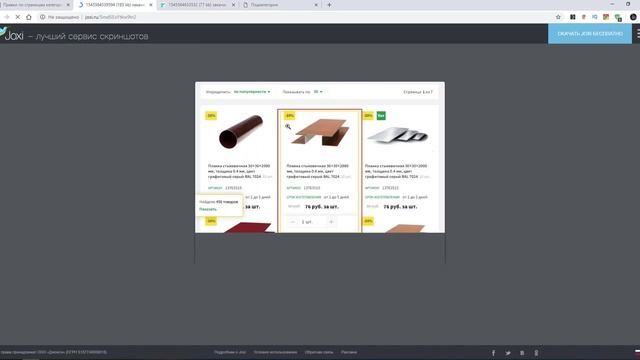Select the active Joxi tab with the loading spinner

coord(116,5)
